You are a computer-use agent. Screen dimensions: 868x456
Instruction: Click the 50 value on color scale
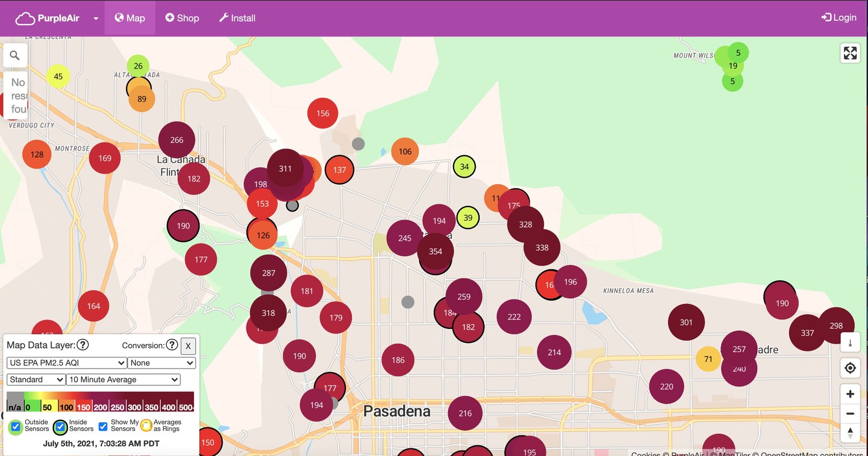coord(47,407)
